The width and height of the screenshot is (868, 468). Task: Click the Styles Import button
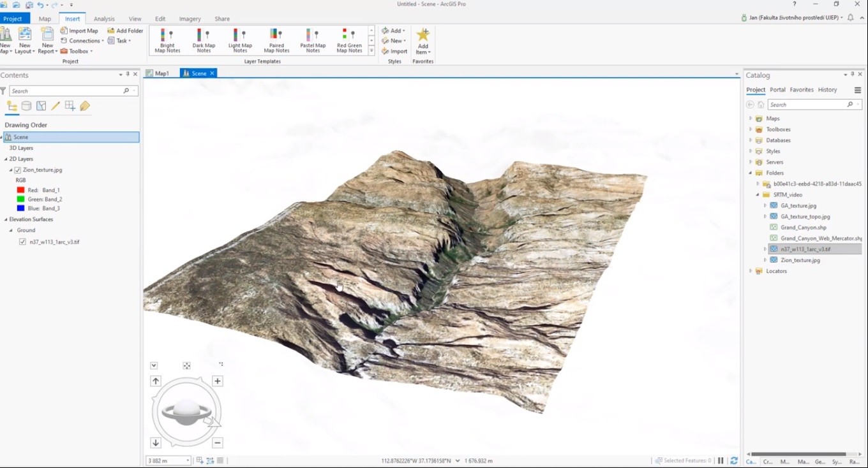coord(394,51)
